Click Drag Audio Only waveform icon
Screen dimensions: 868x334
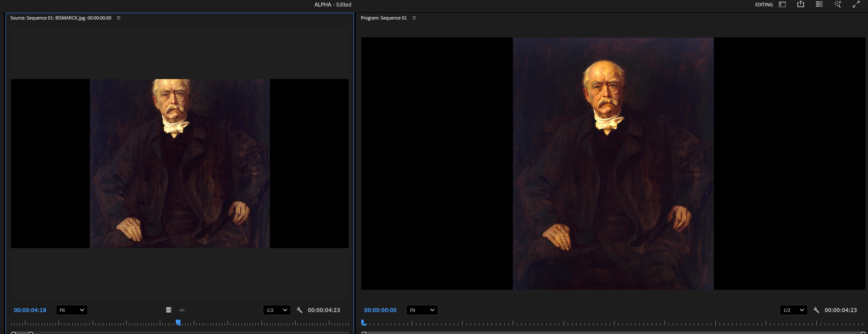pos(182,310)
